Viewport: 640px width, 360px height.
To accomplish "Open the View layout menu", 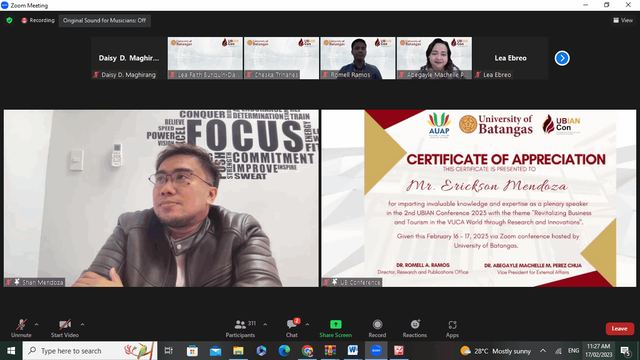I will point(623,20).
